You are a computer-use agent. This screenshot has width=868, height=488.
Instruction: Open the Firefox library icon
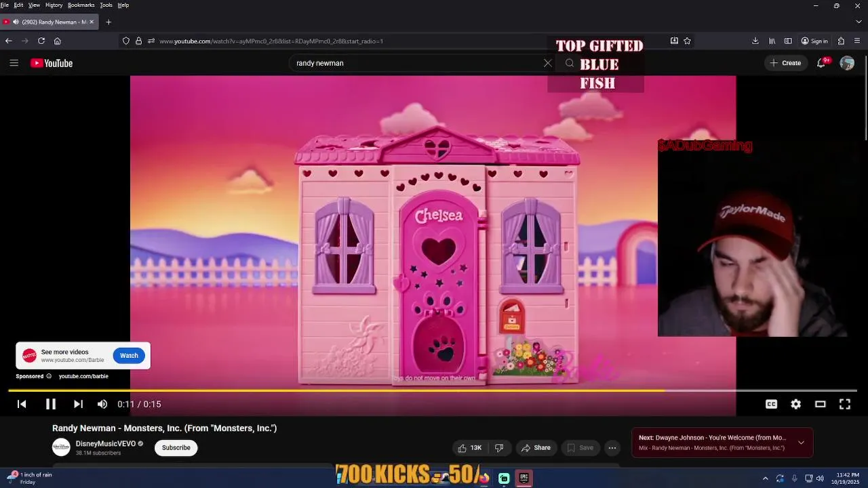pyautogui.click(x=772, y=41)
